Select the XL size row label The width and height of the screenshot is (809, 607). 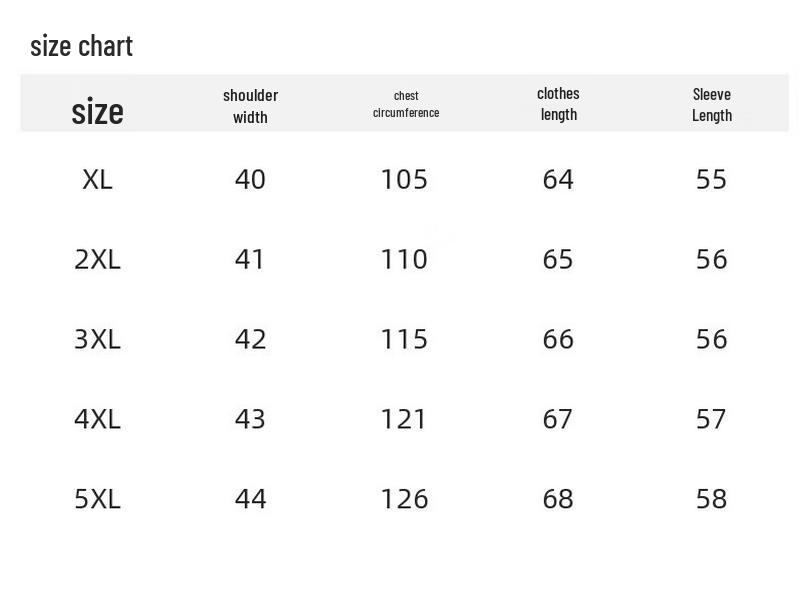(97, 180)
